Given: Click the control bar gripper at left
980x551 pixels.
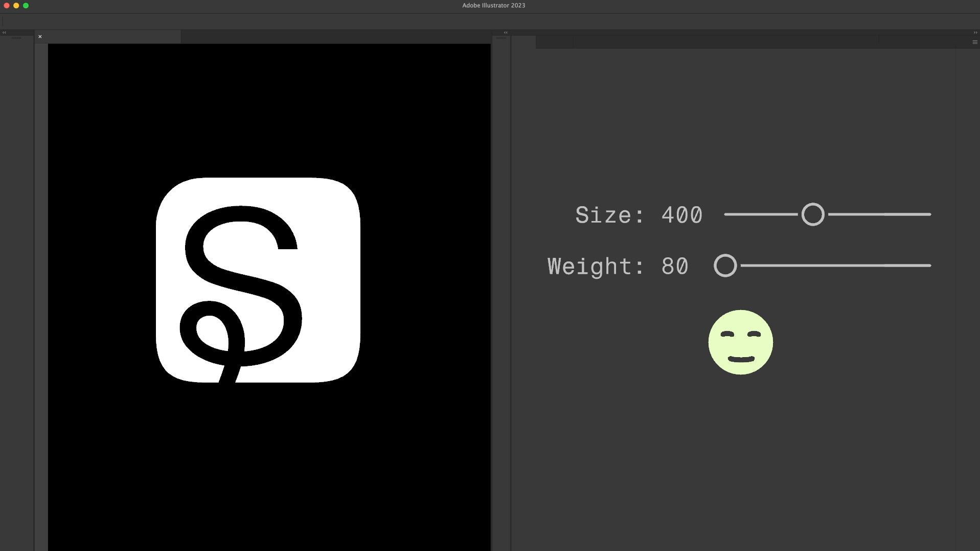Looking at the screenshot, I should point(3,21).
